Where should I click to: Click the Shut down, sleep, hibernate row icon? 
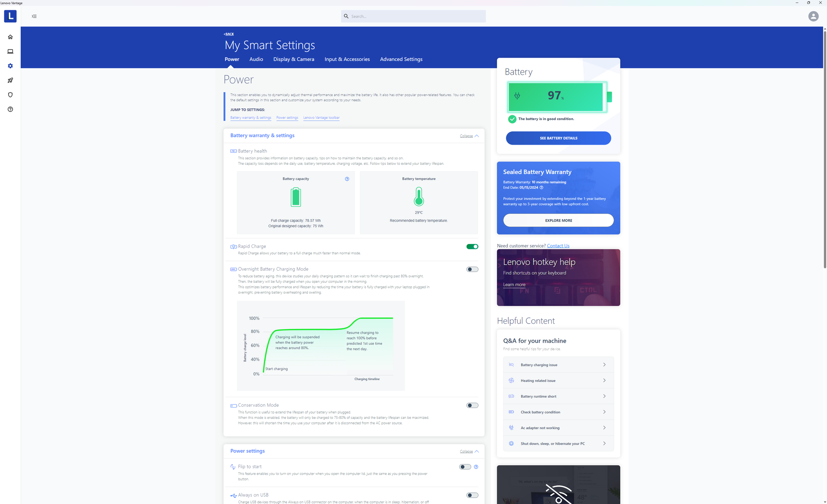tap(511, 444)
